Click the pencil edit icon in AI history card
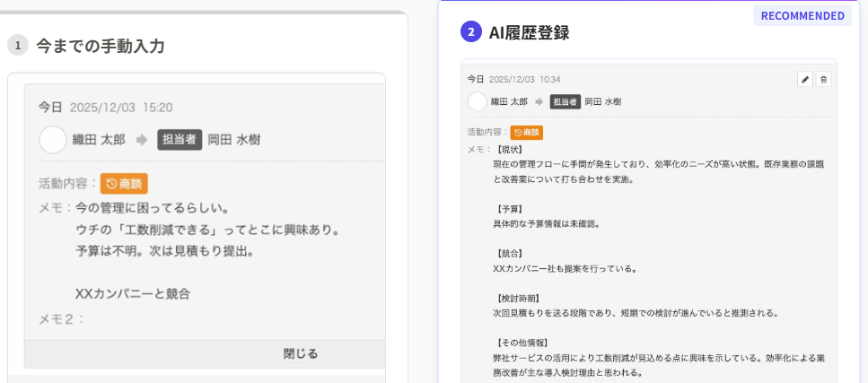Viewport: 868px width, 383px height. click(805, 80)
